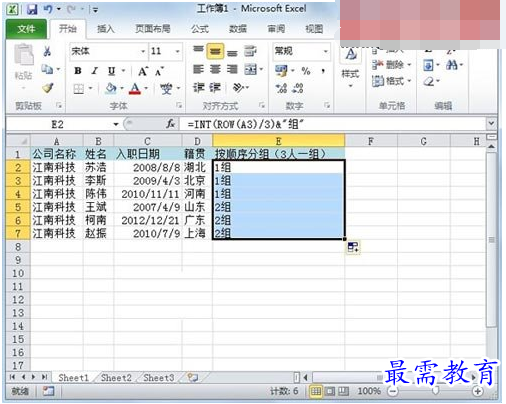This screenshot has width=506, height=404.
Task: Click the Auto Fill Options icon
Action: click(x=353, y=247)
